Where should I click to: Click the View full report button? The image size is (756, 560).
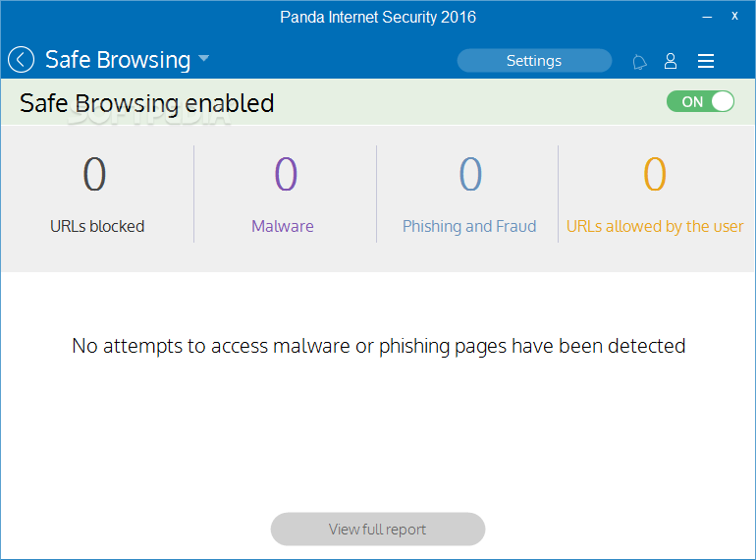click(378, 530)
